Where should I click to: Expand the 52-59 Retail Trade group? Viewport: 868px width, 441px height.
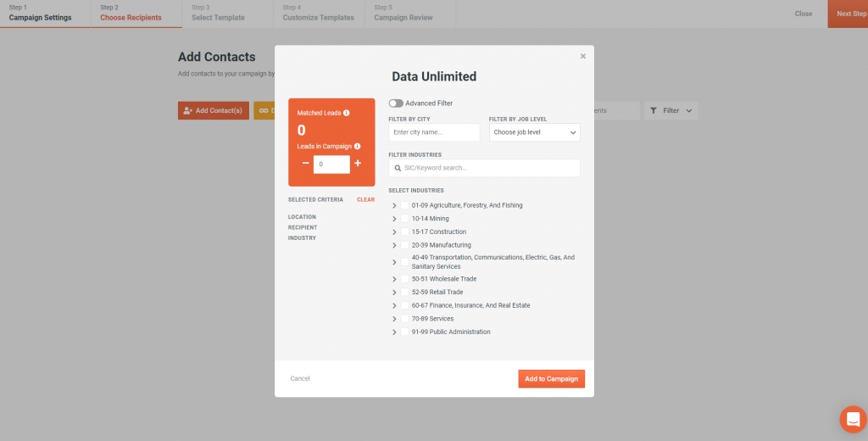(x=394, y=292)
